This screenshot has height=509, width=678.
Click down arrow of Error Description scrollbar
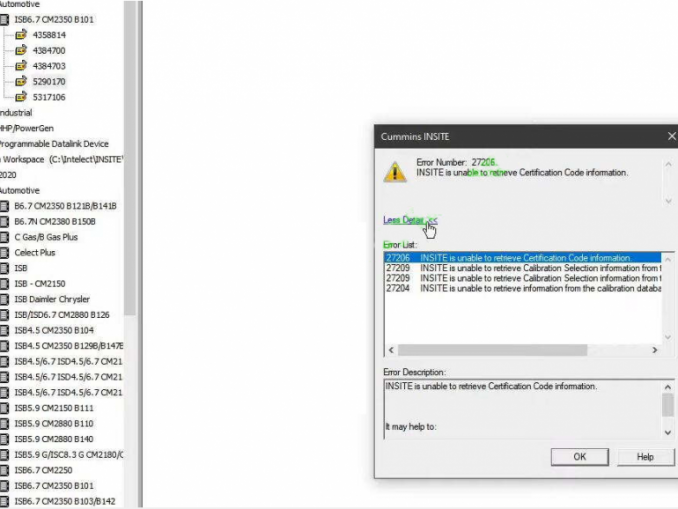coord(668,432)
